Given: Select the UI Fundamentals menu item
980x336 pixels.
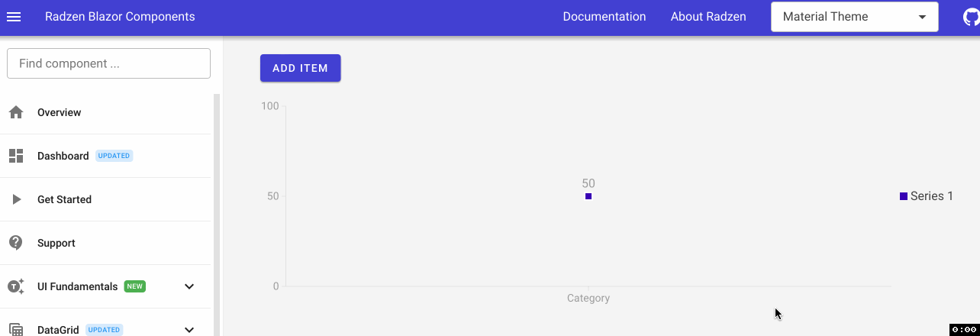Looking at the screenshot, I should pyautogui.click(x=105, y=286).
